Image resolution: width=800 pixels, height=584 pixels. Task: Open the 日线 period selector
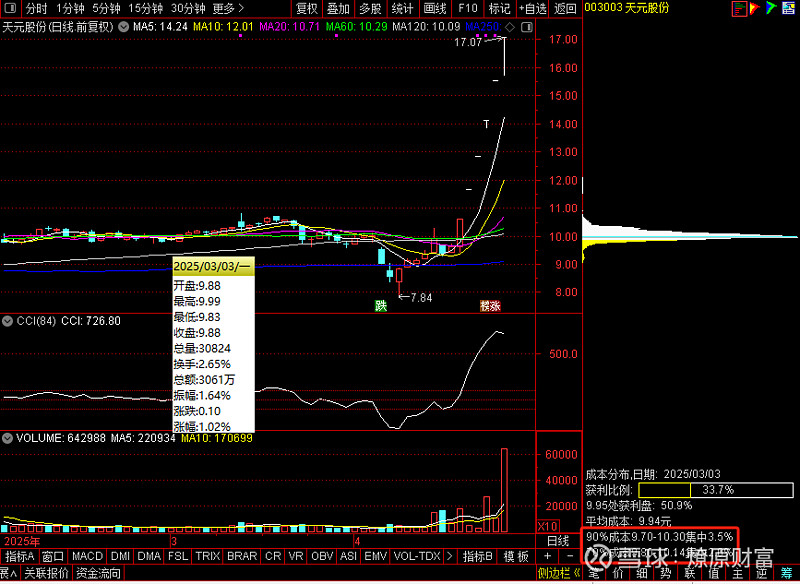(x=558, y=541)
